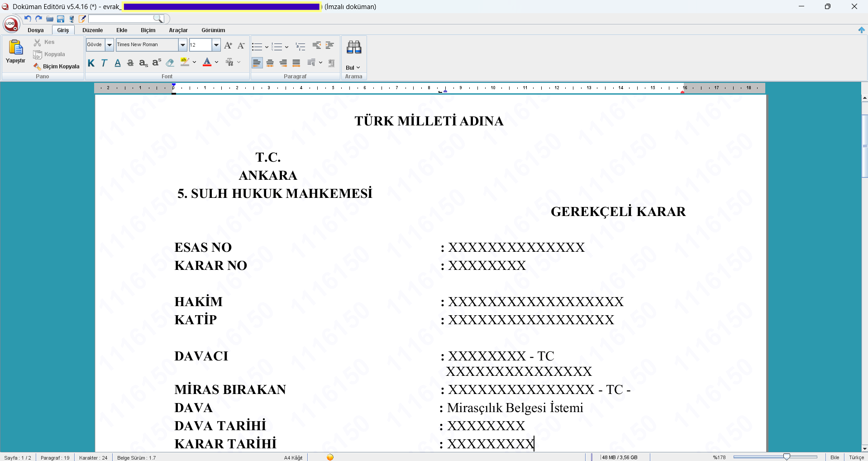Screen dimensions: 868x461
Task: Redo the action in the quick access toolbar
Action: point(39,19)
